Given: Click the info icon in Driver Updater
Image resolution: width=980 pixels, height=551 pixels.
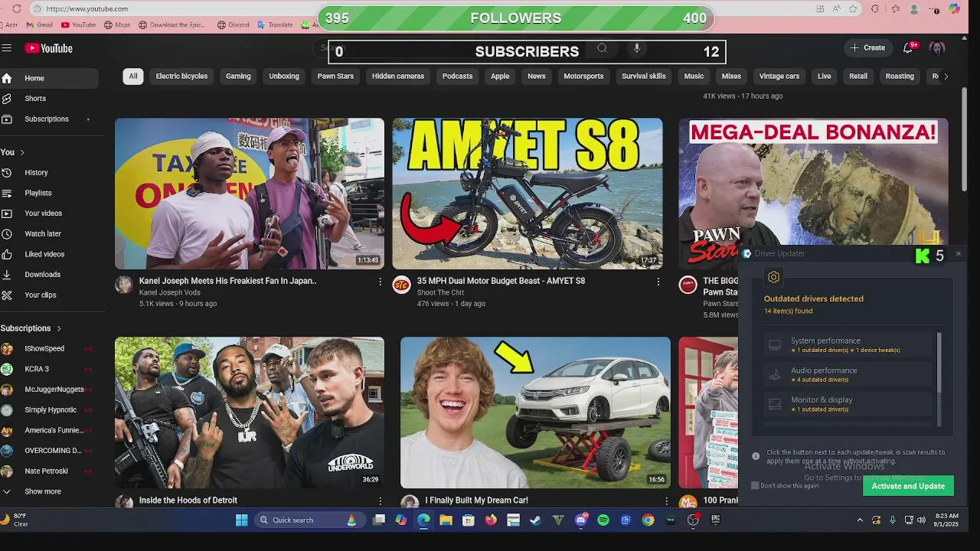Looking at the screenshot, I should tap(756, 456).
